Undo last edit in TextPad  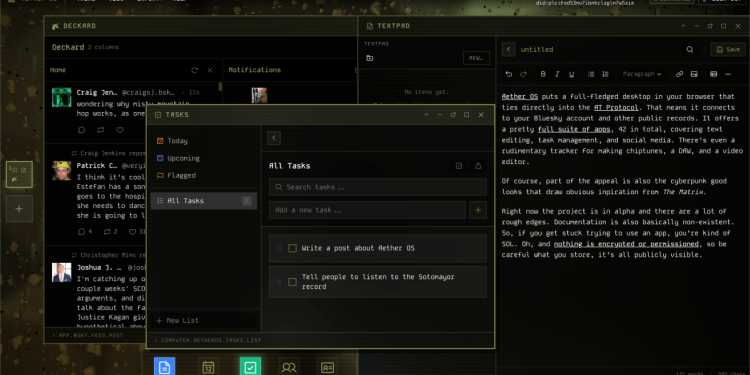(x=509, y=74)
